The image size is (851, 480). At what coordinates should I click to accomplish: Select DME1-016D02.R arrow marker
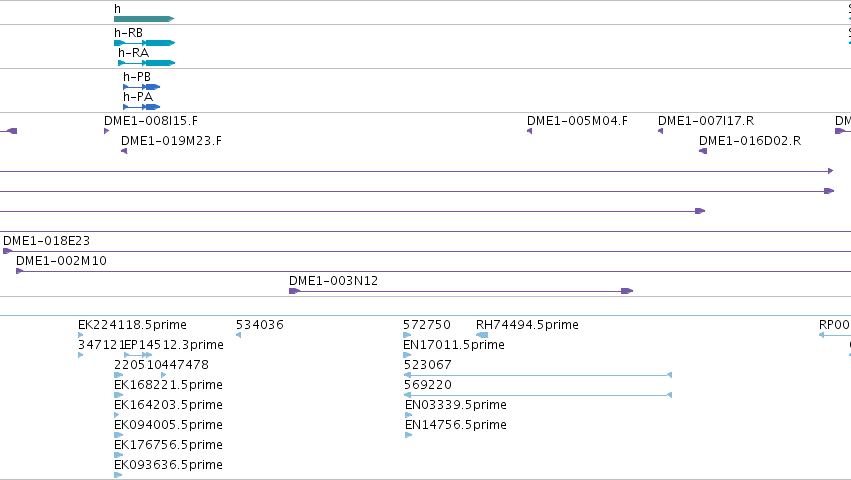tap(703, 151)
